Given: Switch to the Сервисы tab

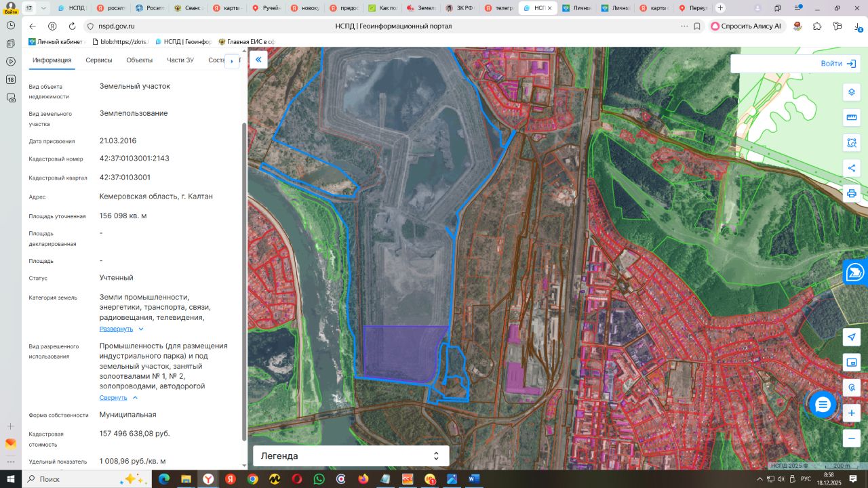Looking at the screenshot, I should click(x=99, y=60).
